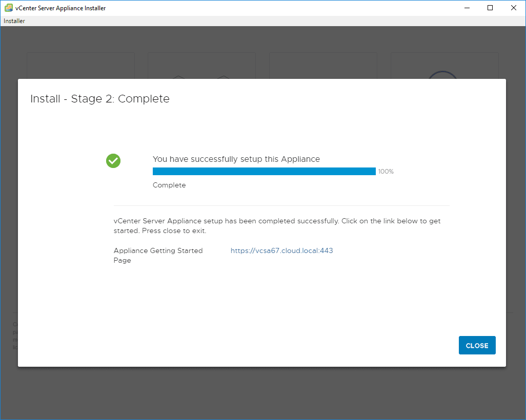The width and height of the screenshot is (526, 420).
Task: Open the https://vcsa67.cloud.local:443 link
Action: tap(282, 251)
